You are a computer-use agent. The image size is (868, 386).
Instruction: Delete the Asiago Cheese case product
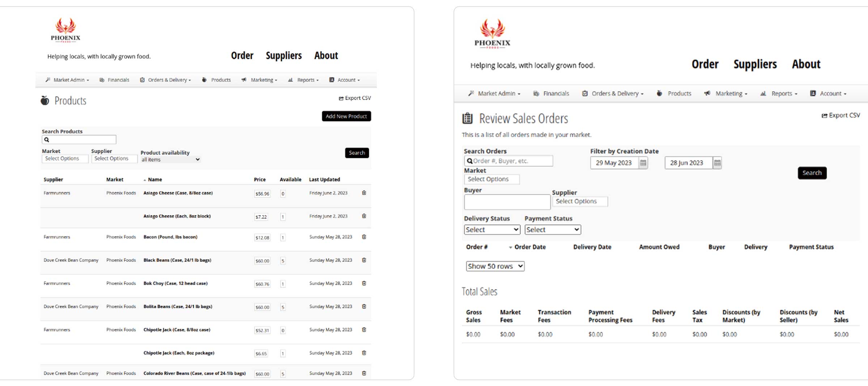coord(364,193)
